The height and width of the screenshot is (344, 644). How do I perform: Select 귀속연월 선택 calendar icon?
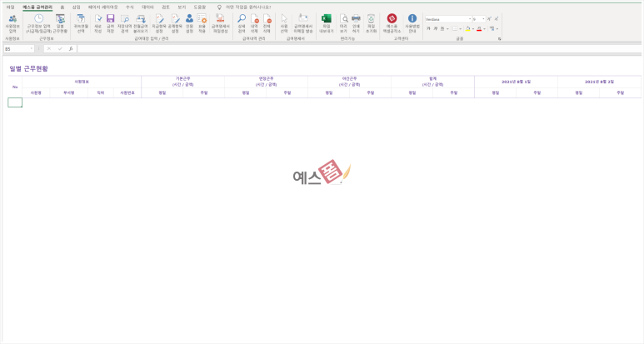point(81,19)
